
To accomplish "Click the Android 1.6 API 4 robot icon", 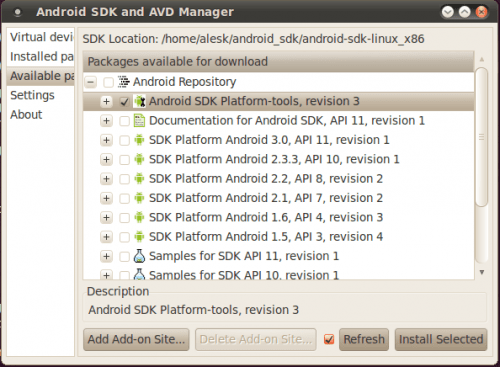I will point(139,217).
